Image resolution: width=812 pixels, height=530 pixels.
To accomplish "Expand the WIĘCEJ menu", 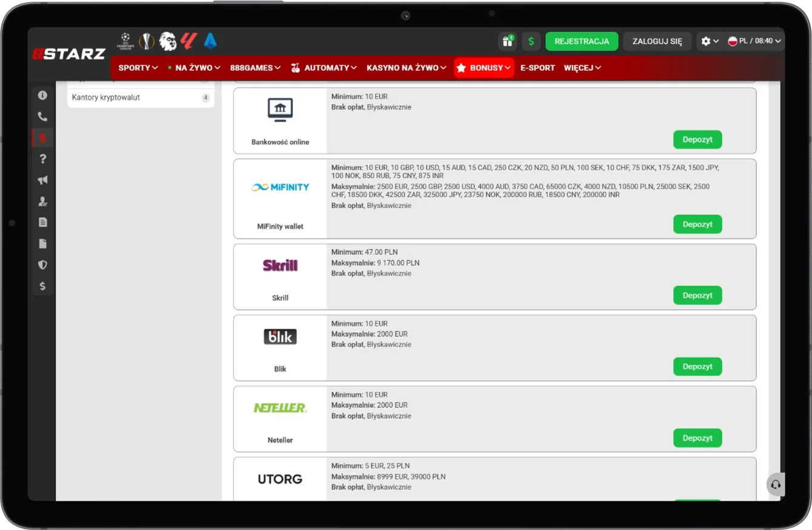I will click(x=582, y=68).
